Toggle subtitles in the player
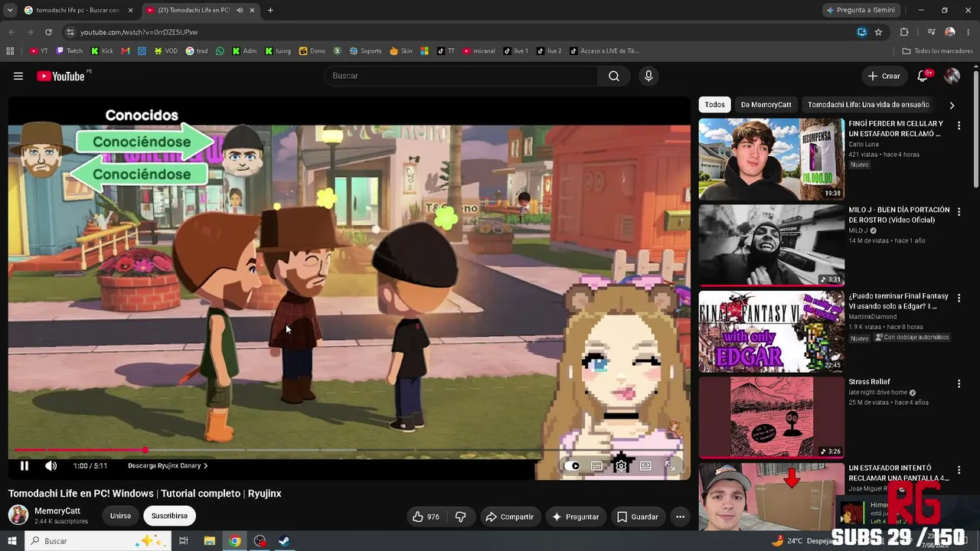 (596, 465)
